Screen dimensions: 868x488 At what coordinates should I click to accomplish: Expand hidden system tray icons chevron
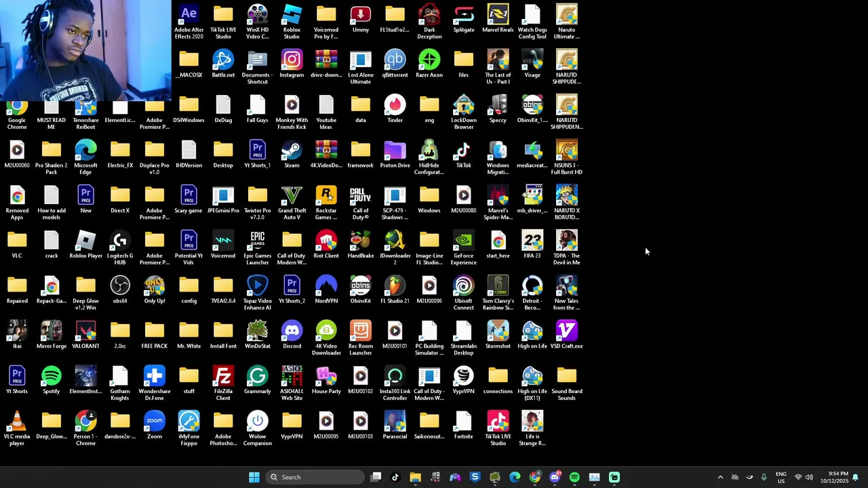point(720,477)
